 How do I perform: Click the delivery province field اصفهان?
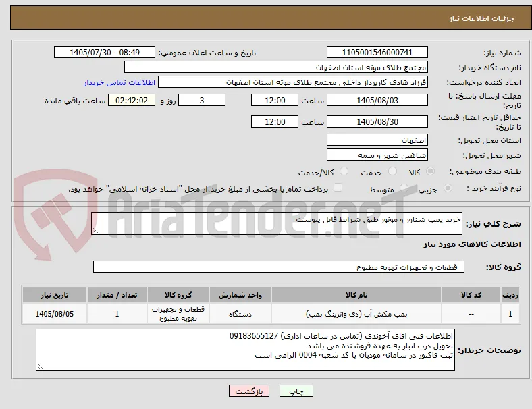pyautogui.click(x=377, y=140)
